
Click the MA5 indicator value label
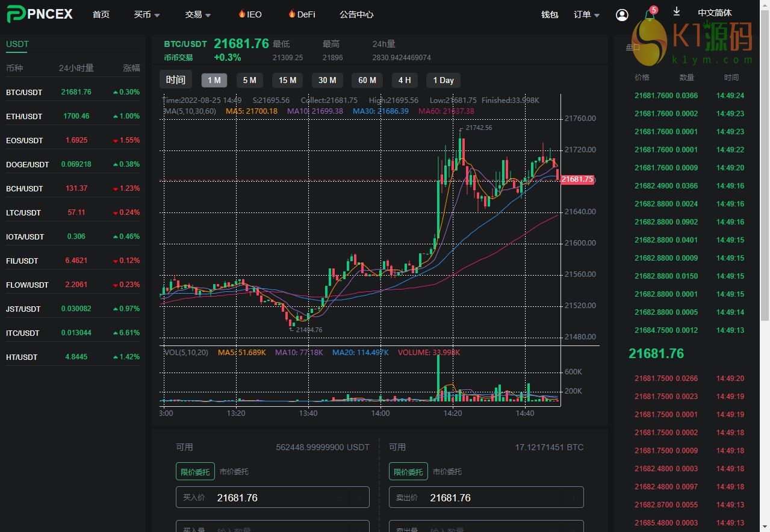(x=252, y=111)
